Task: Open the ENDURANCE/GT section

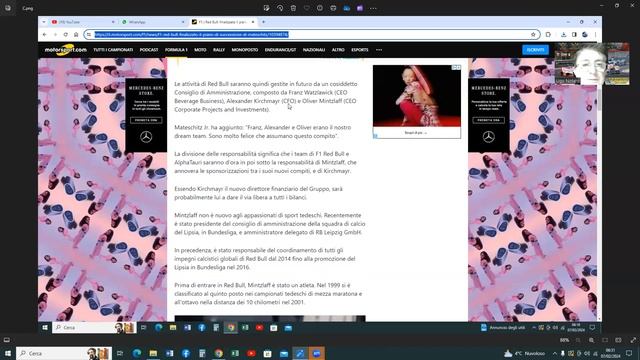Action: [x=280, y=50]
